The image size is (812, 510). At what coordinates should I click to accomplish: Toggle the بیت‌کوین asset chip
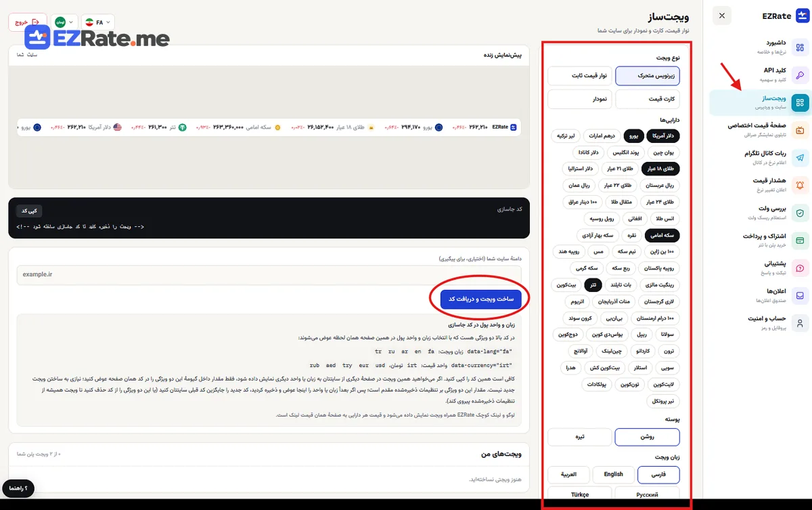(566, 284)
